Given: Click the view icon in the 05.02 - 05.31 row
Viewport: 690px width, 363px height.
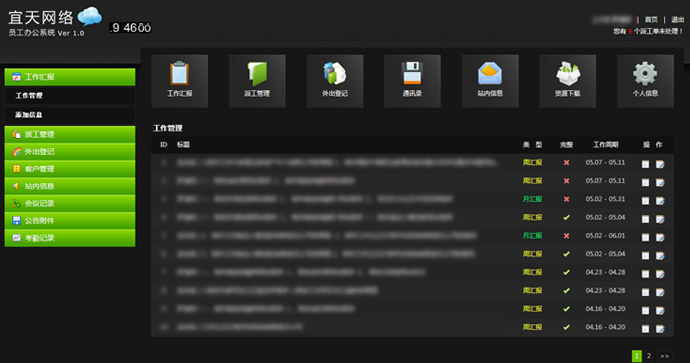Looking at the screenshot, I should (x=645, y=201).
